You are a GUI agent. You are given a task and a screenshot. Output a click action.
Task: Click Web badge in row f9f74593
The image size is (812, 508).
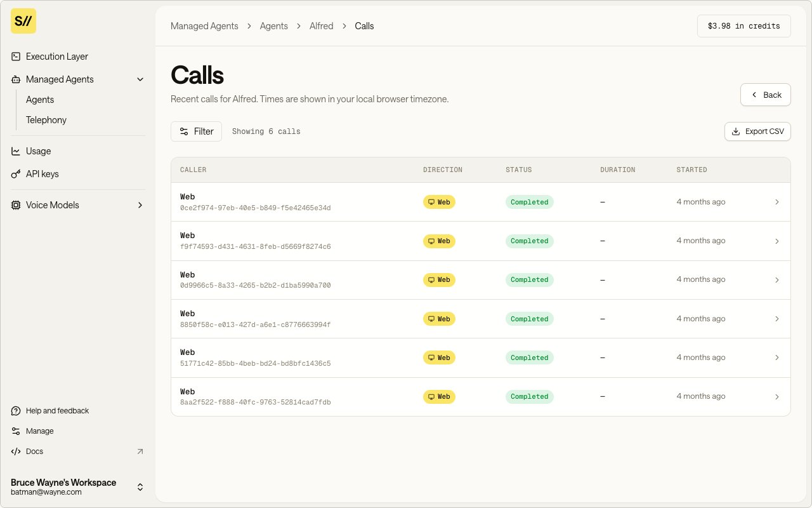coord(439,241)
